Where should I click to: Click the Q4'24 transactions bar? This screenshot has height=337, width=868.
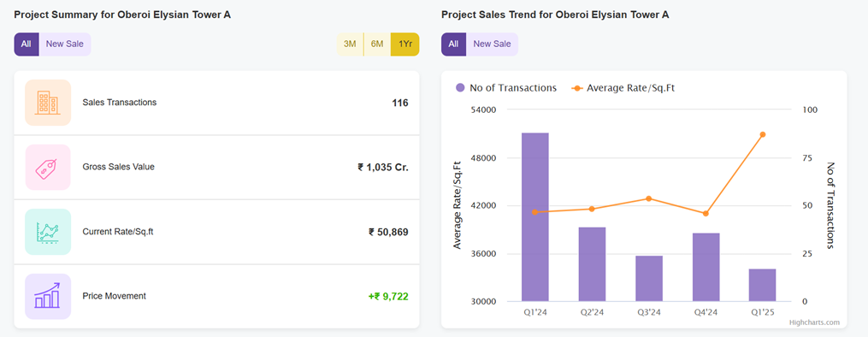click(x=706, y=267)
